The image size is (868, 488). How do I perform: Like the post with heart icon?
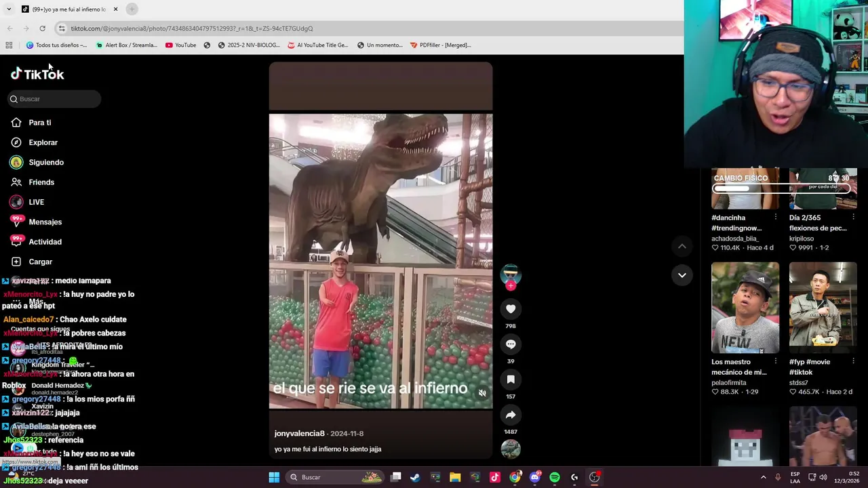(x=511, y=309)
